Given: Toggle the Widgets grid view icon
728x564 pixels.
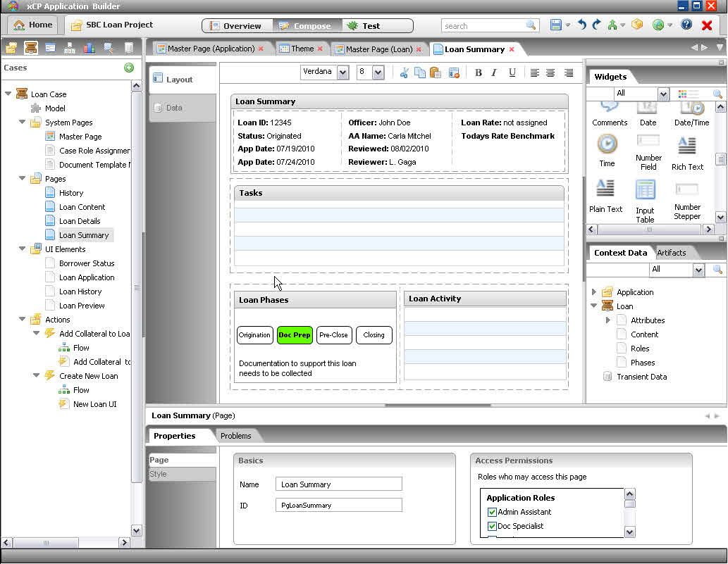Looking at the screenshot, I should [x=682, y=94].
